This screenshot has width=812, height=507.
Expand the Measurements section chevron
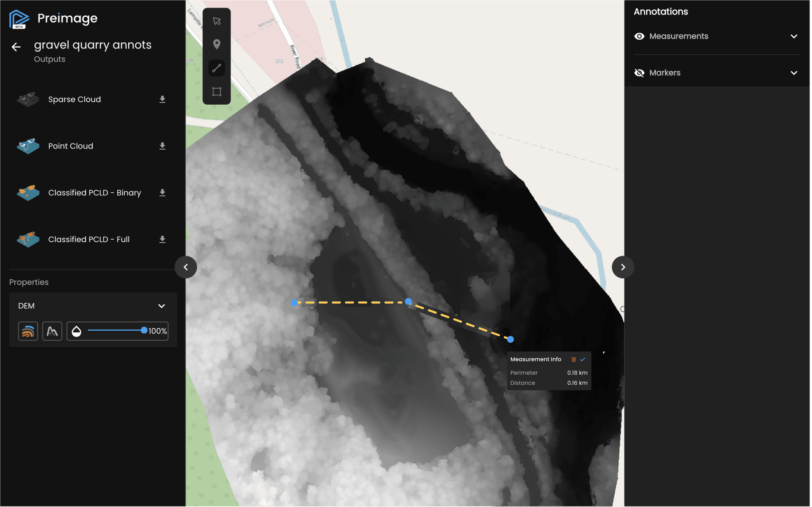794,36
